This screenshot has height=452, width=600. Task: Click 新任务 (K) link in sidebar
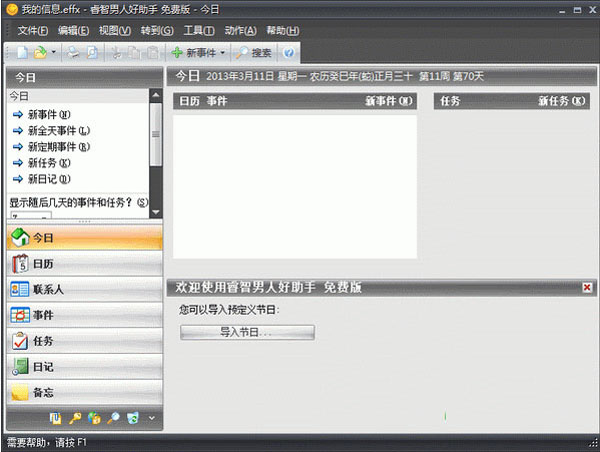click(x=49, y=163)
